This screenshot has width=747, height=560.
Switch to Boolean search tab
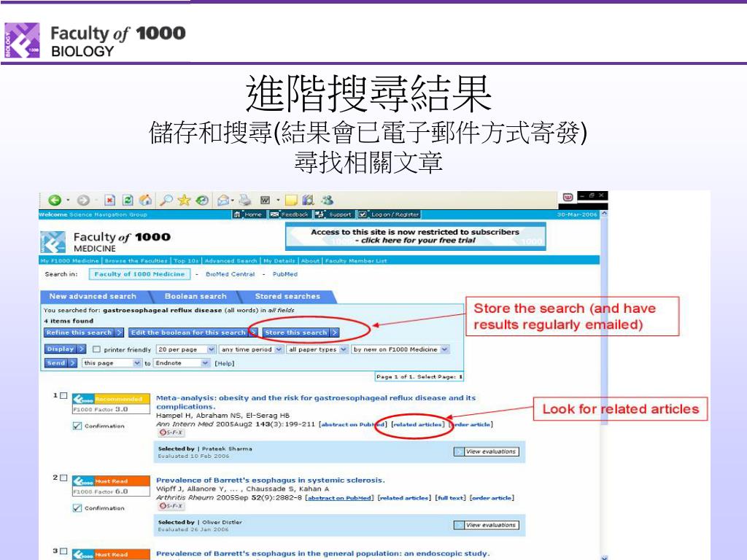[196, 296]
